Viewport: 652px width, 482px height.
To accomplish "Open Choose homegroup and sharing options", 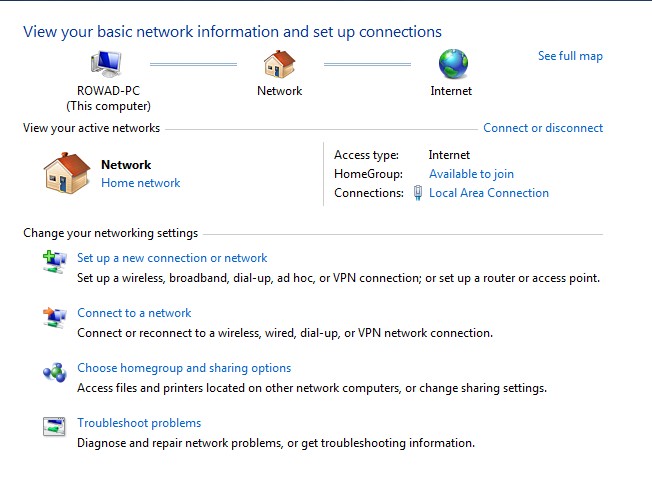I will (184, 368).
